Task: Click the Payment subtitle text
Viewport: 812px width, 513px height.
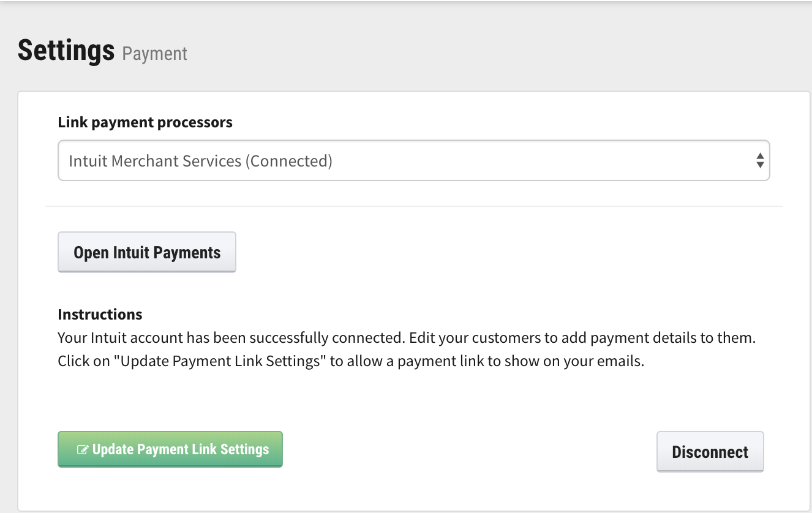Action: 155,54
